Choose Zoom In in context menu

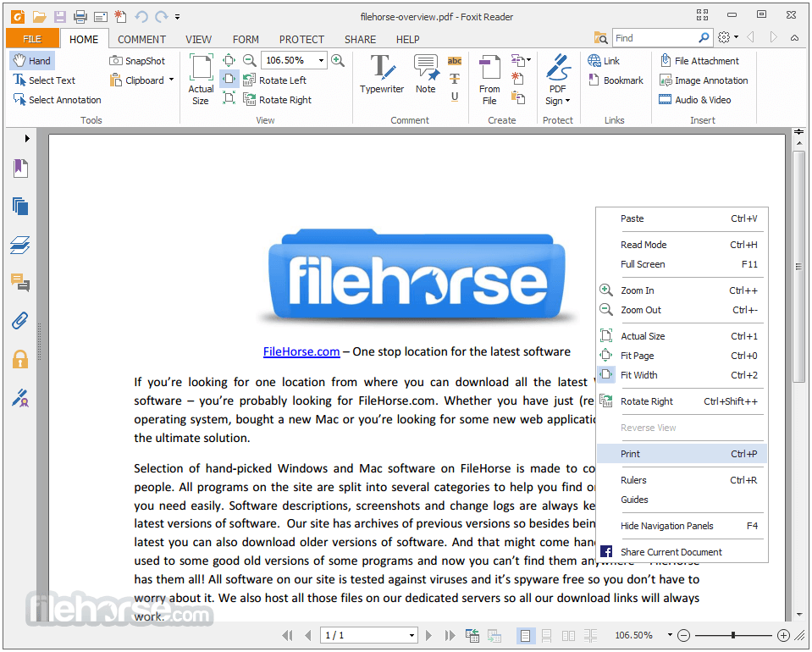pos(682,290)
